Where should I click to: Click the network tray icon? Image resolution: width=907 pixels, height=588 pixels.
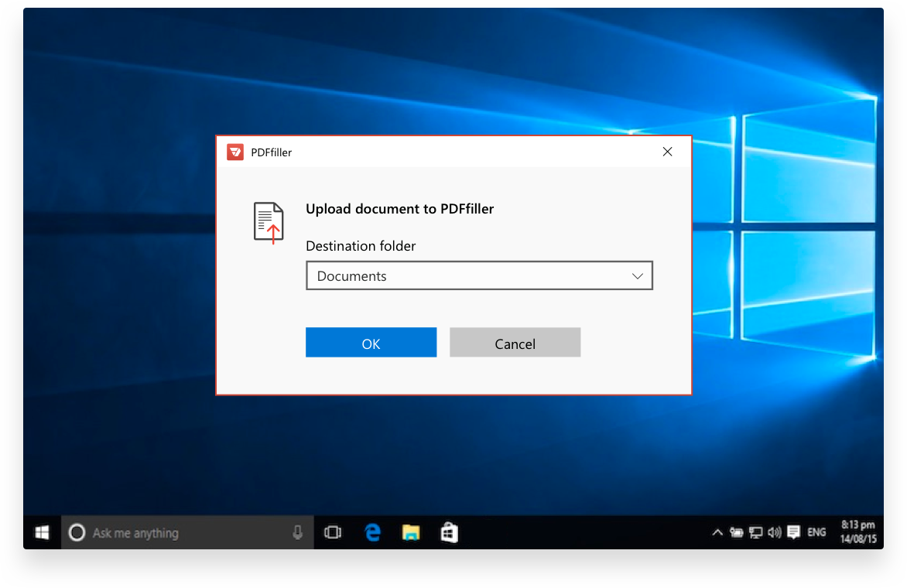(755, 532)
